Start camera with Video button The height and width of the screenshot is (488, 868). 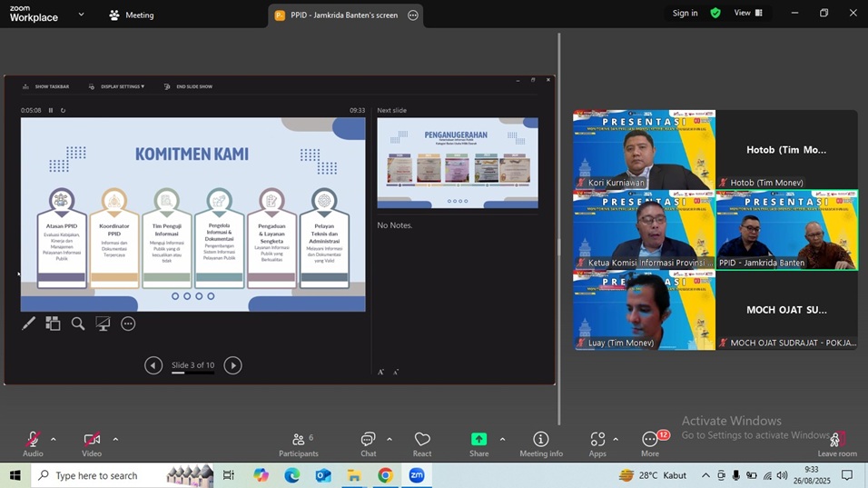tap(92, 444)
